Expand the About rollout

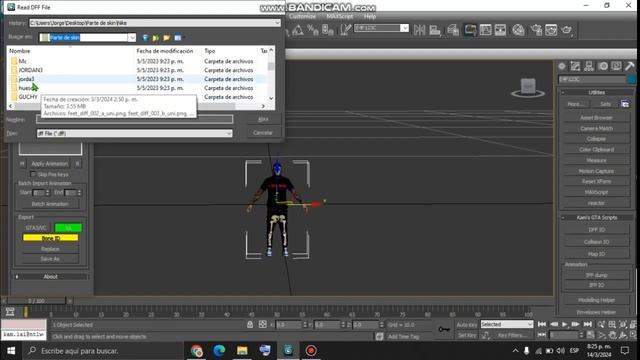[x=51, y=277]
